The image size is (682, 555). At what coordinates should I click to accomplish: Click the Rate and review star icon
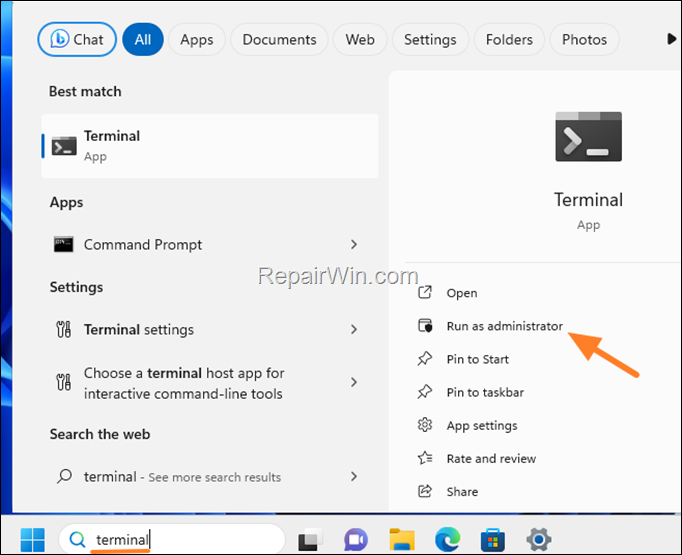425,458
